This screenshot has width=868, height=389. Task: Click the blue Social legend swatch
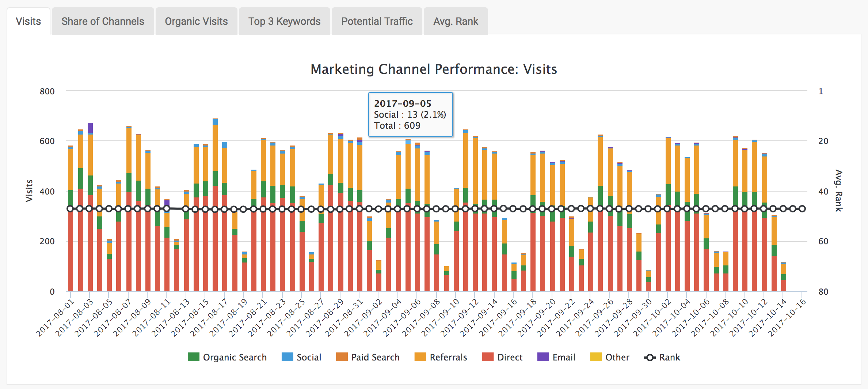coord(287,357)
